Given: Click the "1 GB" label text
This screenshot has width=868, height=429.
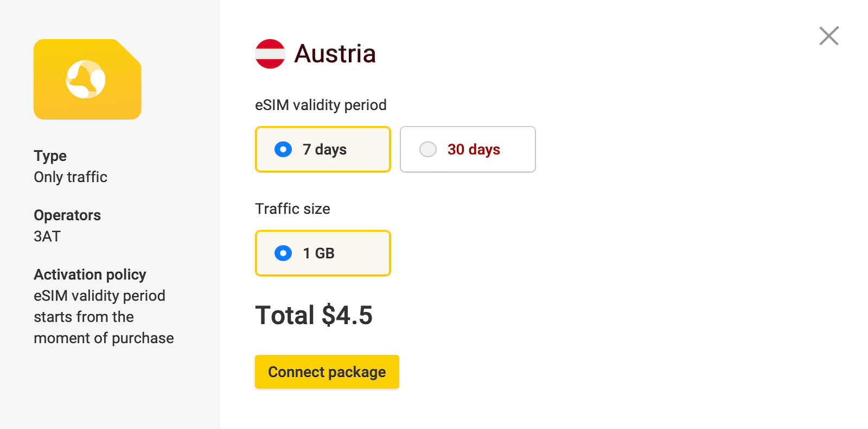Looking at the screenshot, I should (x=318, y=253).
